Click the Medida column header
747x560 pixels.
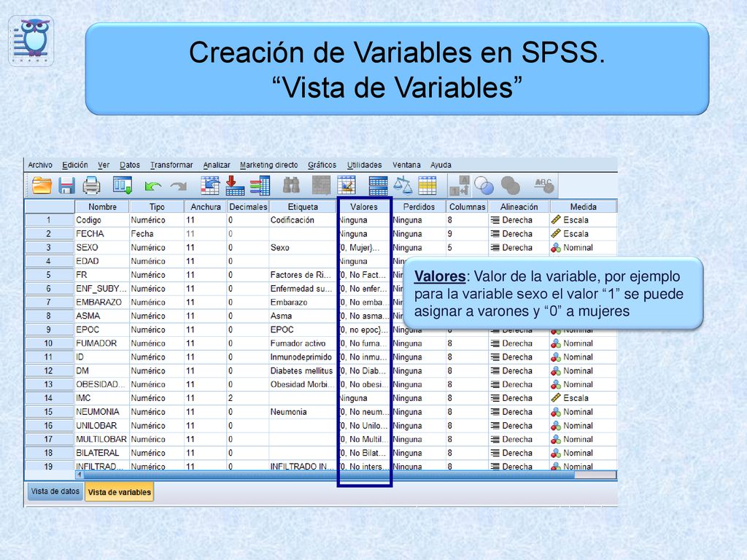[x=583, y=206]
